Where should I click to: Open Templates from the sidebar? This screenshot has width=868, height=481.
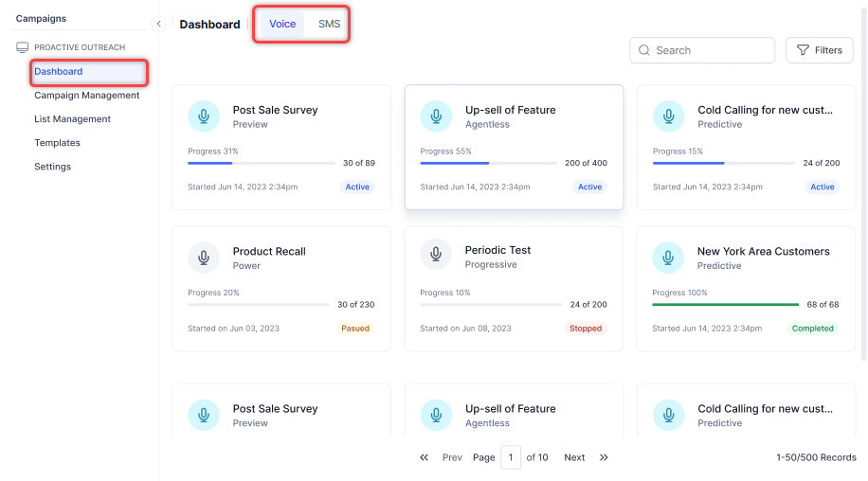pos(58,142)
